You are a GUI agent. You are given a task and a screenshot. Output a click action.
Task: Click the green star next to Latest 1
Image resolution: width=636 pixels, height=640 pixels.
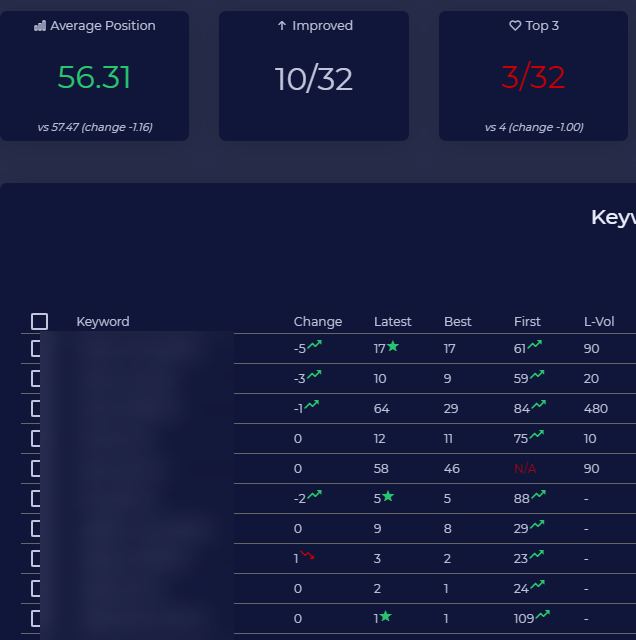[x=385, y=616]
